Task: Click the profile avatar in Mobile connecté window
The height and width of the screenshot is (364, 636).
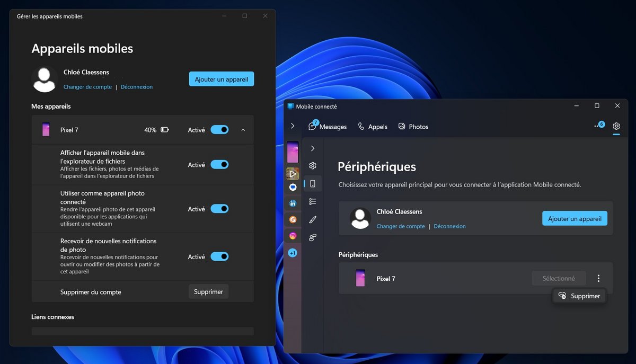Action: pyautogui.click(x=360, y=218)
